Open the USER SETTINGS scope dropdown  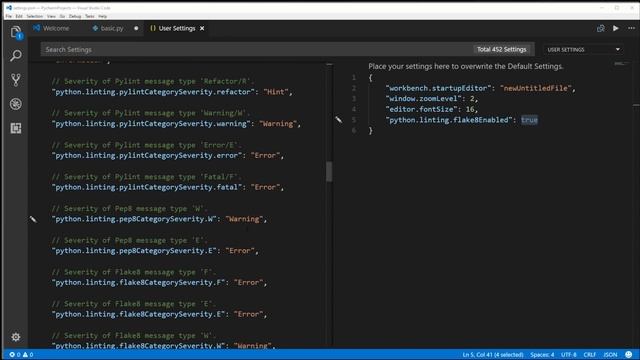583,49
